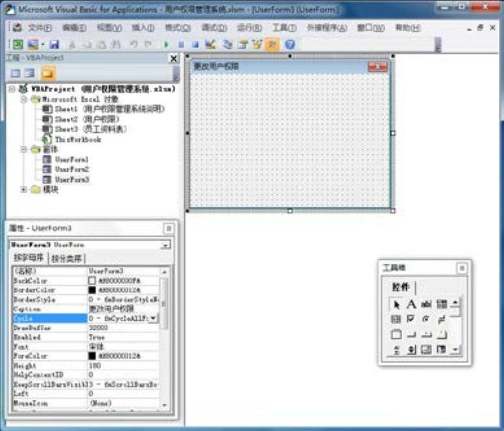Click the BackColor color swatch
Screen dimensions: 504x431
pos(92,281)
